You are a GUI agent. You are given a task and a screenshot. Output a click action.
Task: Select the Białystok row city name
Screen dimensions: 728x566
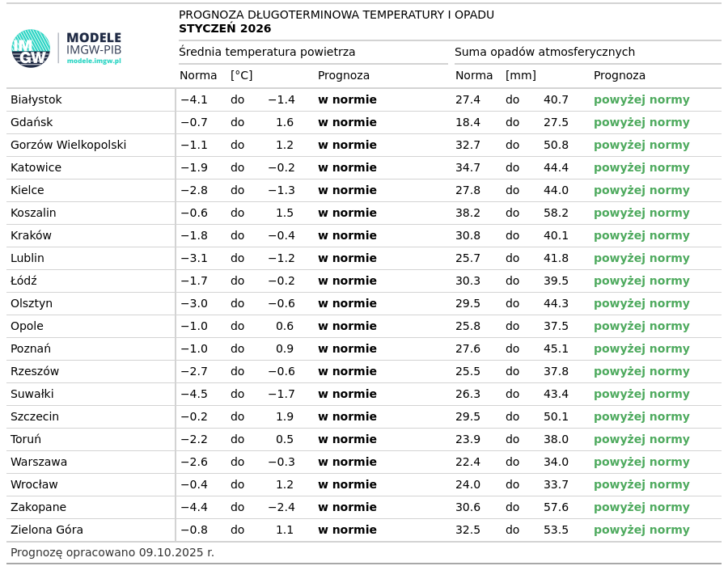[x=36, y=100]
